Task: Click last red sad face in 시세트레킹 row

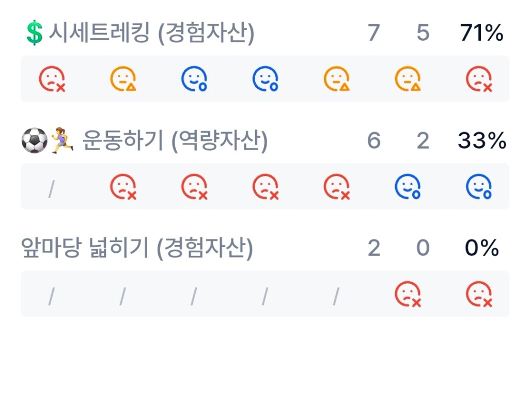Action: click(x=479, y=79)
